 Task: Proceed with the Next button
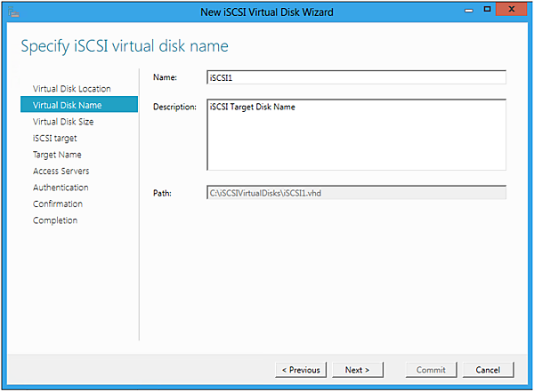pyautogui.click(x=358, y=369)
